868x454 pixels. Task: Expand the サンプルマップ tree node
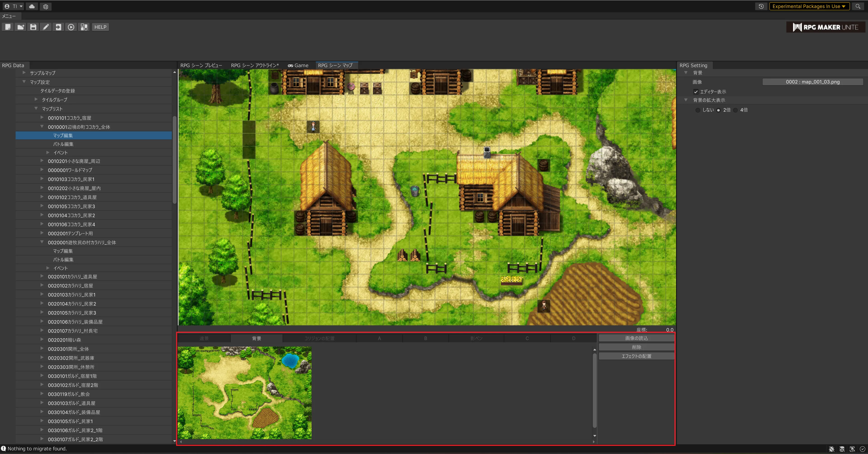(x=24, y=73)
